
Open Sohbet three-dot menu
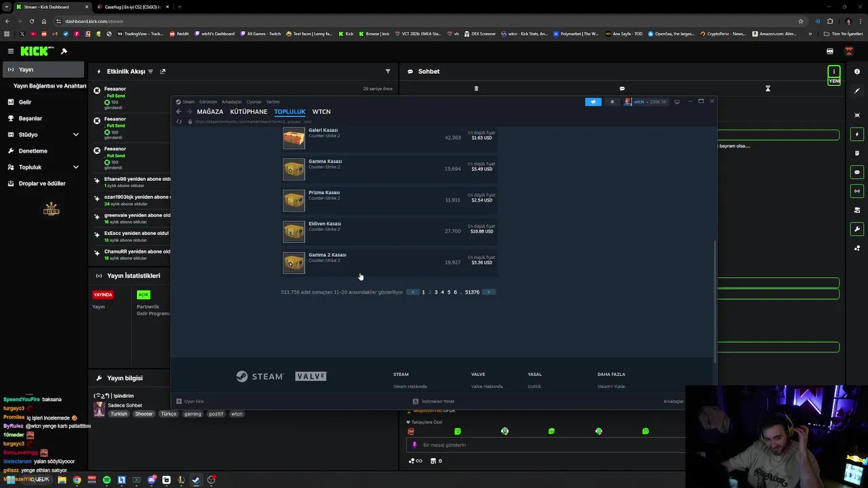[x=834, y=71]
